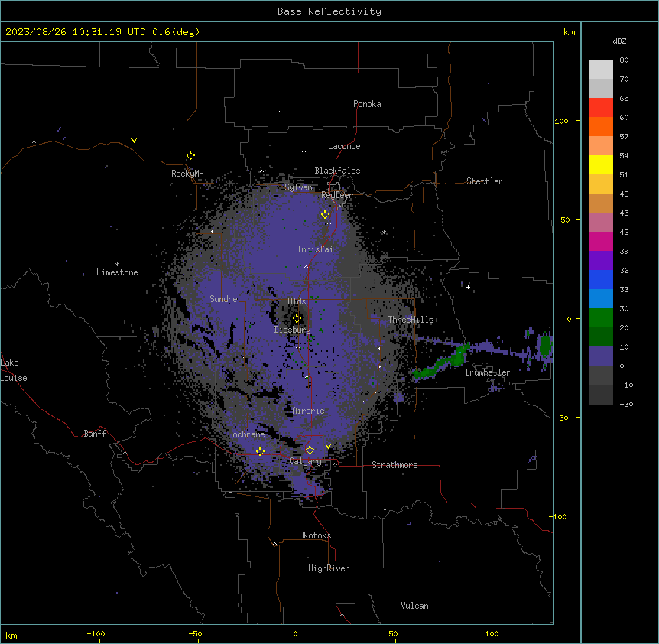This screenshot has width=659, height=644.
Task: Click the Okotoks label
Action: 315,535
